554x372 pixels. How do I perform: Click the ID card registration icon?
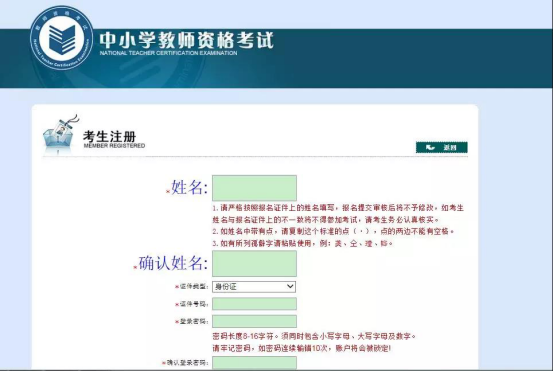(x=61, y=135)
